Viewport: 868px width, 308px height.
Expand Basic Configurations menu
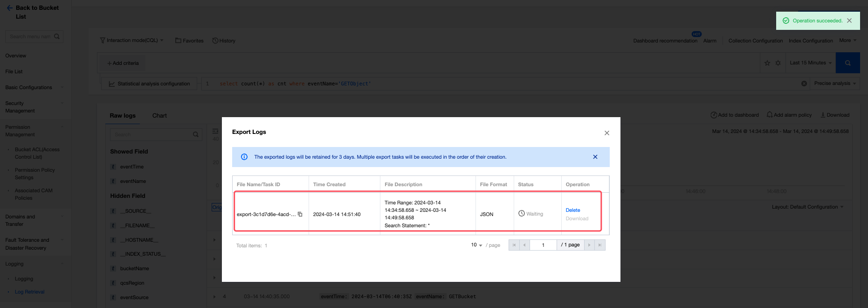pos(34,87)
